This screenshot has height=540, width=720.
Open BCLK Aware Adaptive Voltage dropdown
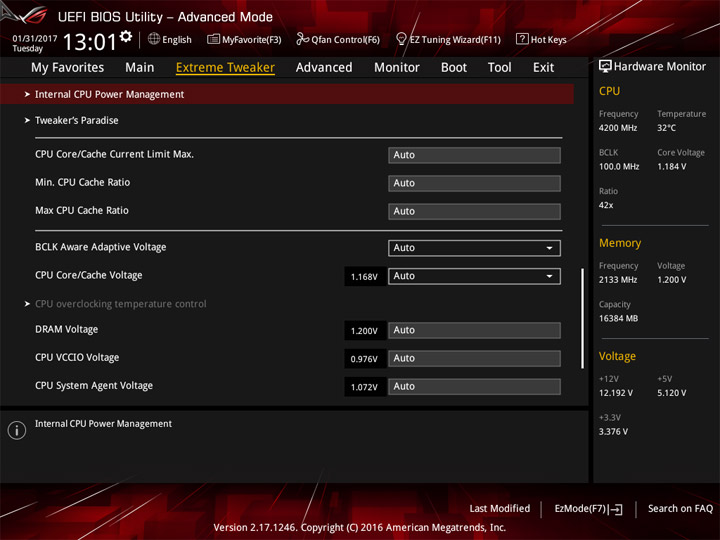pyautogui.click(x=474, y=248)
